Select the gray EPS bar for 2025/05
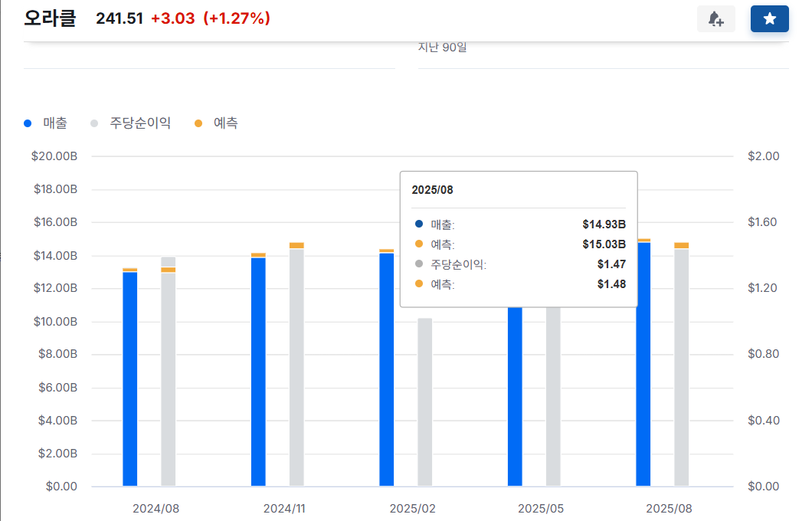The width and height of the screenshot is (812, 521). [553, 396]
